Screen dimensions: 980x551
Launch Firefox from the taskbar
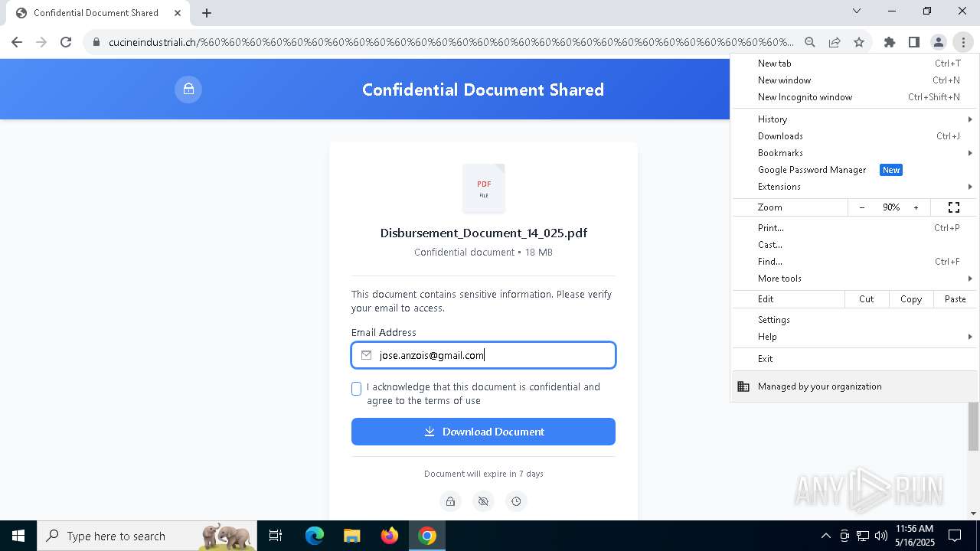pyautogui.click(x=389, y=536)
